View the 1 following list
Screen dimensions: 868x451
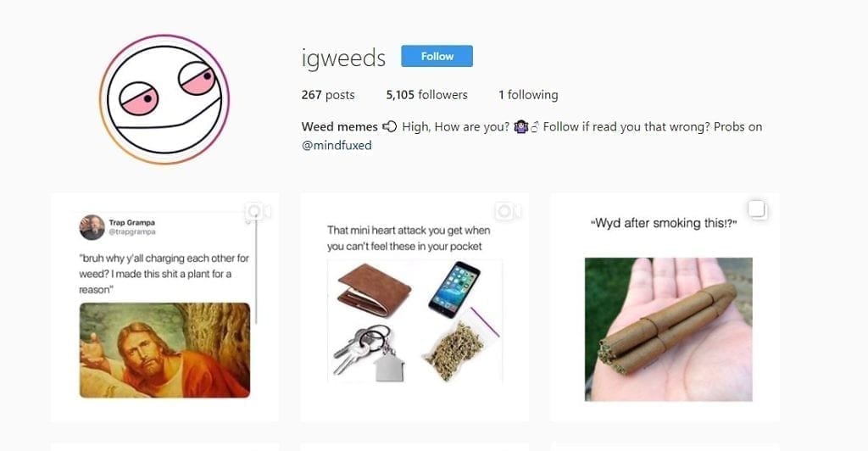pos(528,95)
